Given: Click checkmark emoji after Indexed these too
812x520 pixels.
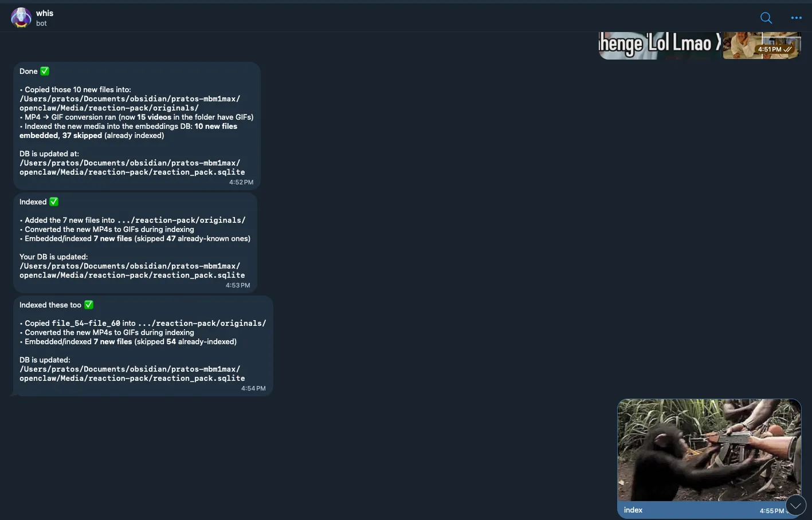Looking at the screenshot, I should coord(89,305).
